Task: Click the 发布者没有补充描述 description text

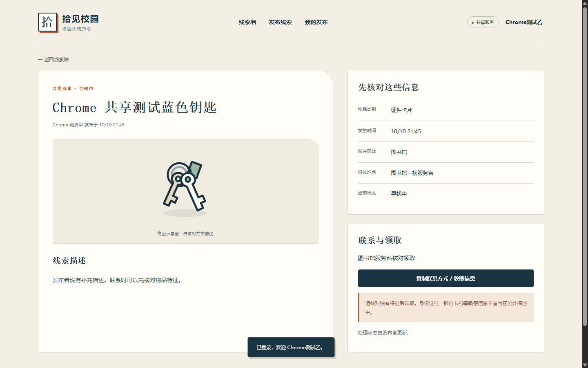Action: tap(118, 280)
